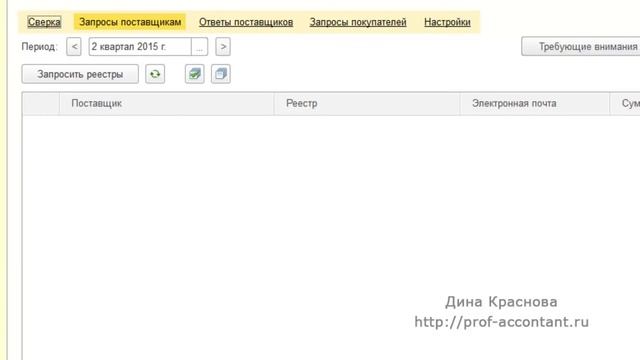This screenshot has height=360, width=640.
Task: Click the Требующие внимания button
Action: pyautogui.click(x=581, y=47)
